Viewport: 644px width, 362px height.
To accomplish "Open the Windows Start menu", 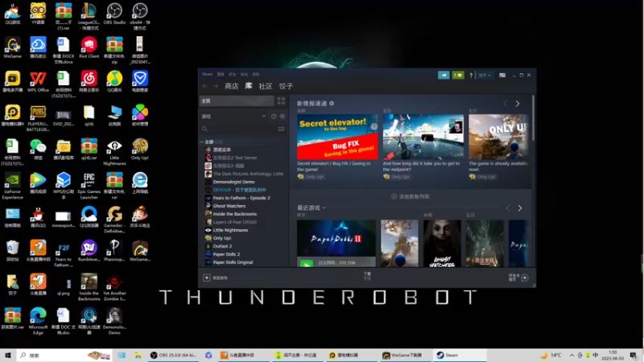I will 8,356.
